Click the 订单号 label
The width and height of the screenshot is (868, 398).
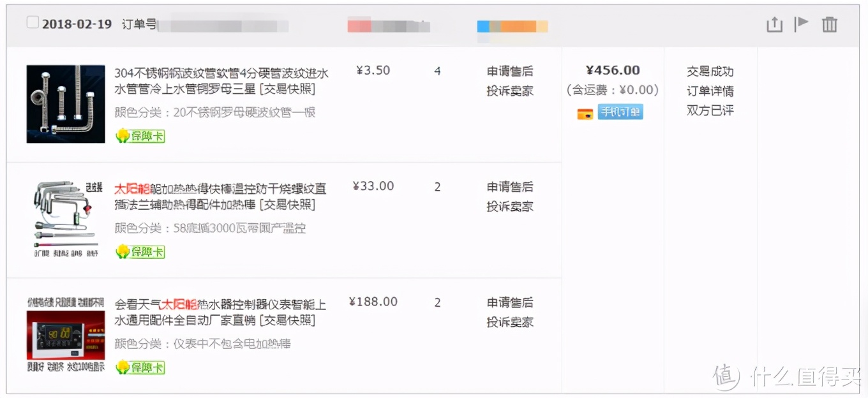point(138,24)
